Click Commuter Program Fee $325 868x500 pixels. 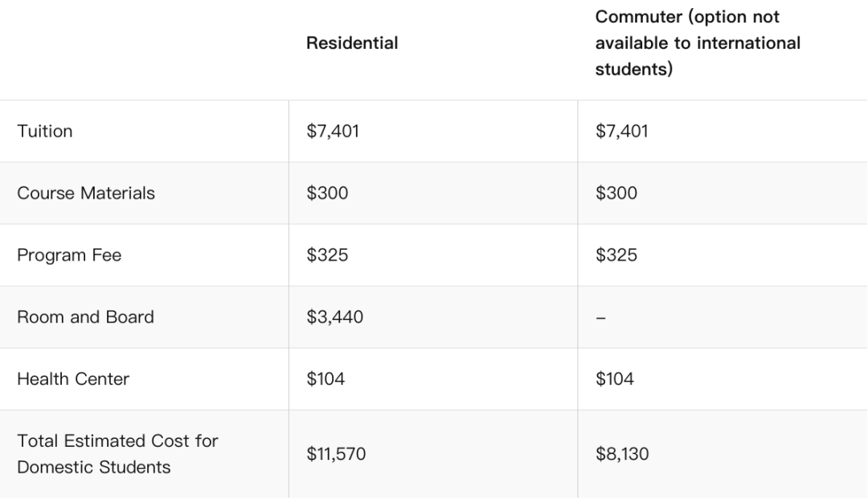point(616,255)
